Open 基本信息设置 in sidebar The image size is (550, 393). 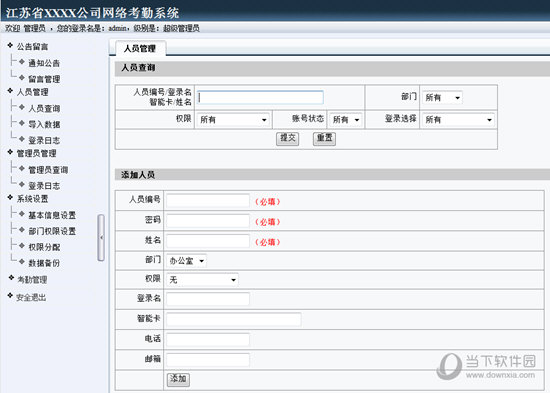[52, 215]
